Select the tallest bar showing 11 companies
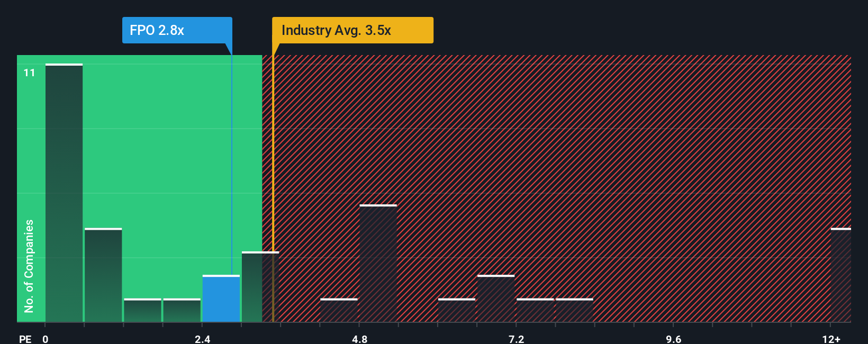The image size is (868, 344). click(64, 193)
